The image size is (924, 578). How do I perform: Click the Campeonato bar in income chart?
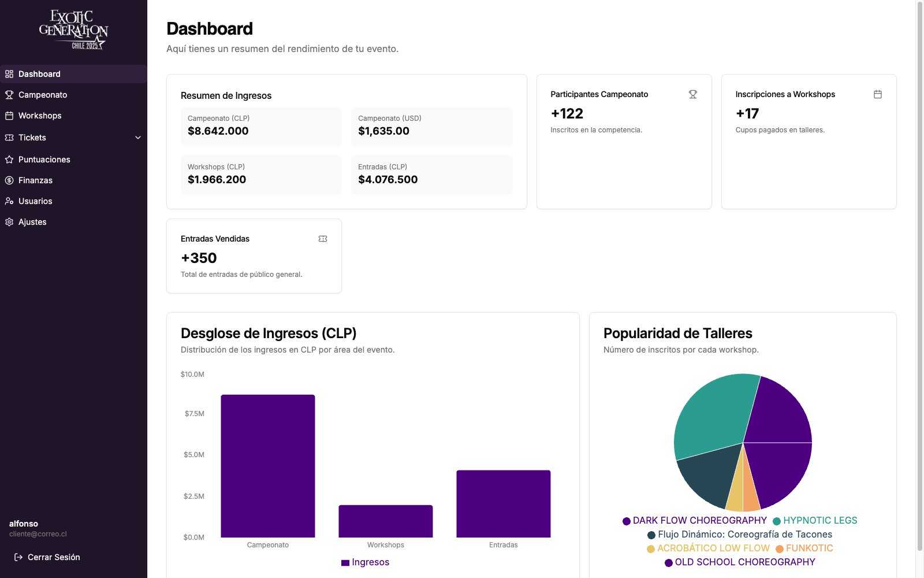click(268, 466)
